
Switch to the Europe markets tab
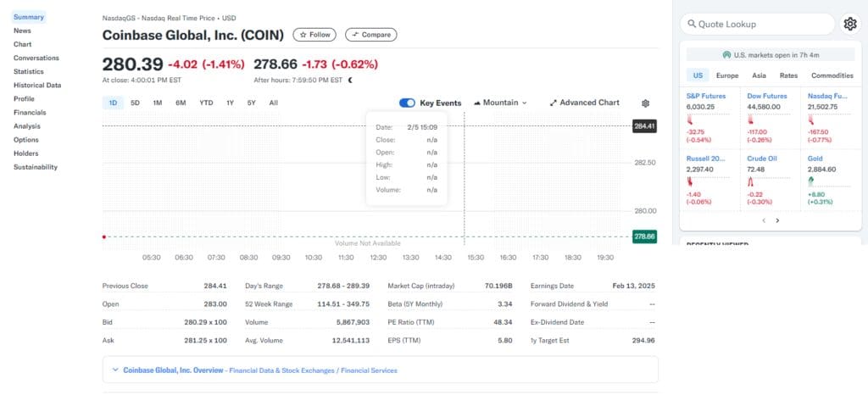pyautogui.click(x=727, y=75)
